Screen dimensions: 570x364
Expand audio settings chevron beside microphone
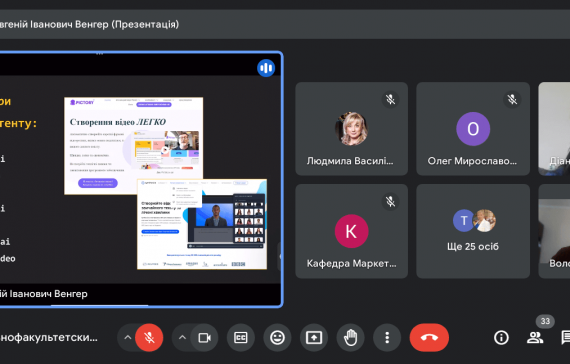tap(128, 337)
